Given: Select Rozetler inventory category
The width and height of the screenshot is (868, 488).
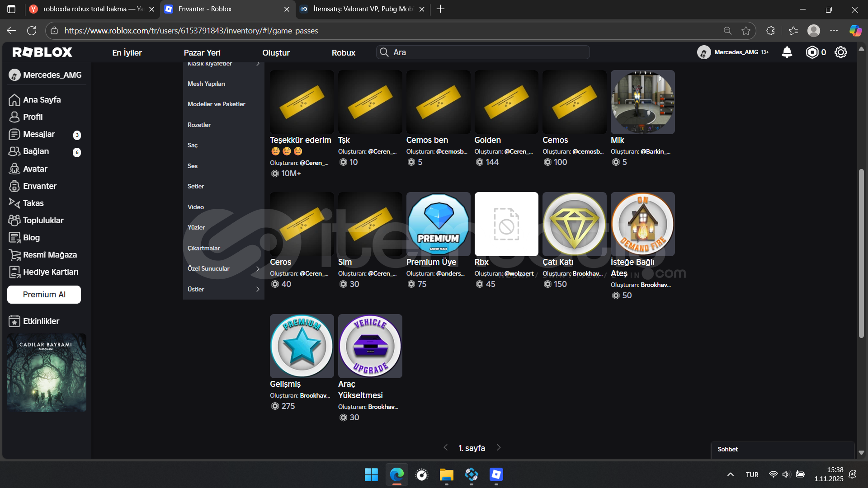Looking at the screenshot, I should point(199,125).
